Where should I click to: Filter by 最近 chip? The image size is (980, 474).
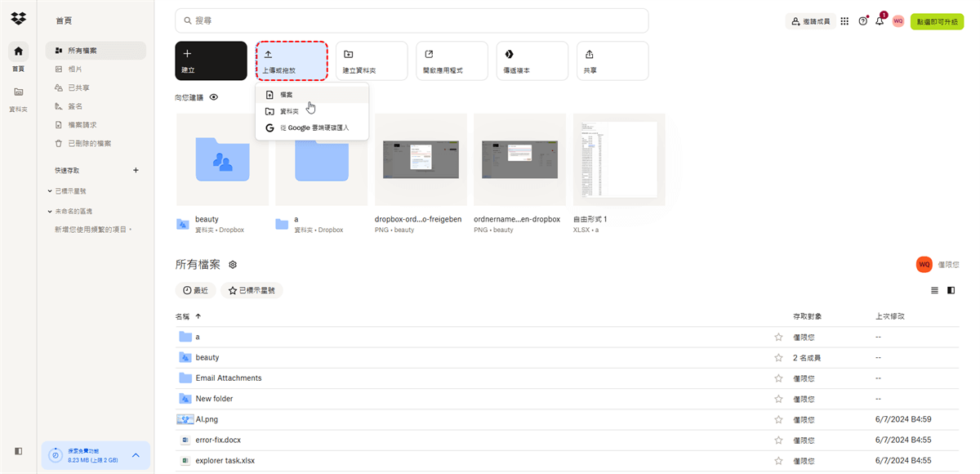(x=196, y=290)
